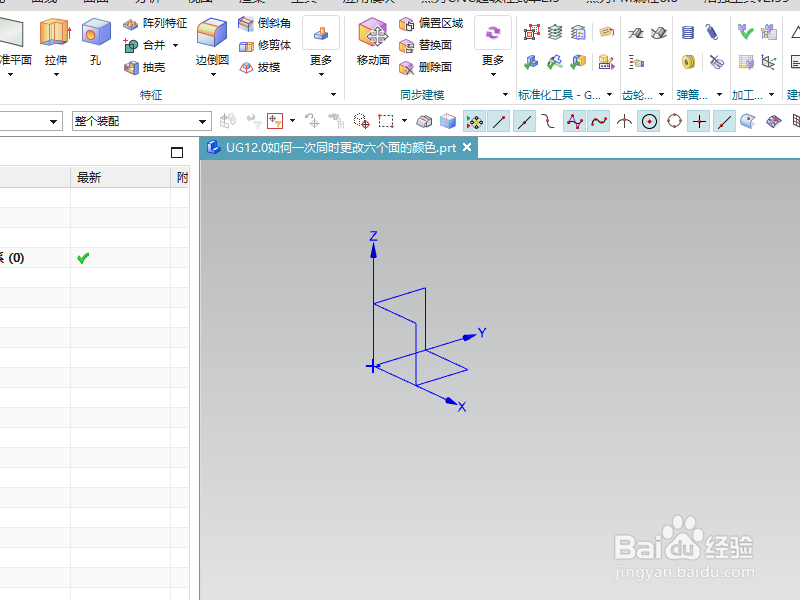Toggle midpoint snap
Image resolution: width=800 pixels, height=600 pixels.
tap(524, 122)
